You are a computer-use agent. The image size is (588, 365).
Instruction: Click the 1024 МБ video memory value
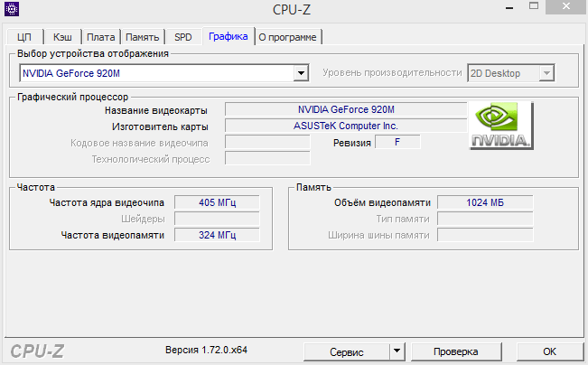[x=485, y=202]
